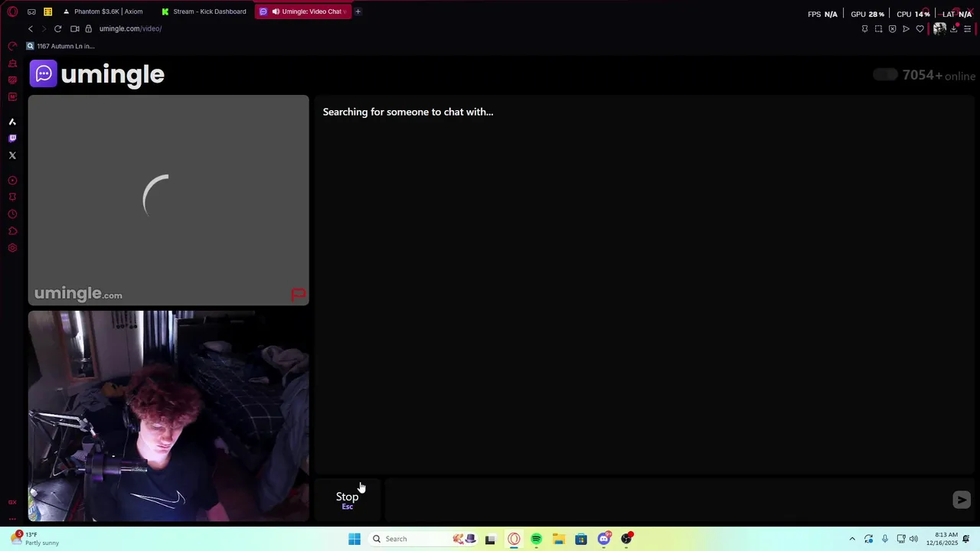The width and height of the screenshot is (980, 551).
Task: Open the sidebar history clock icon
Action: click(12, 214)
